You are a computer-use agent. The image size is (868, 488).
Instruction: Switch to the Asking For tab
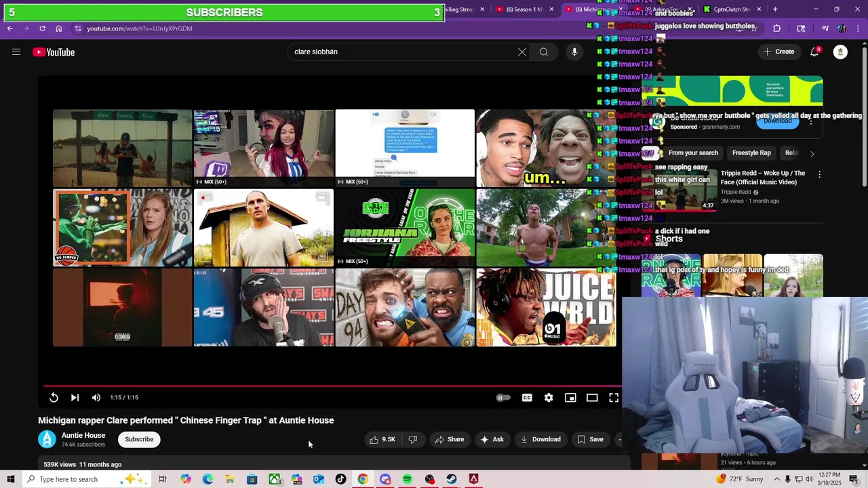661,9
